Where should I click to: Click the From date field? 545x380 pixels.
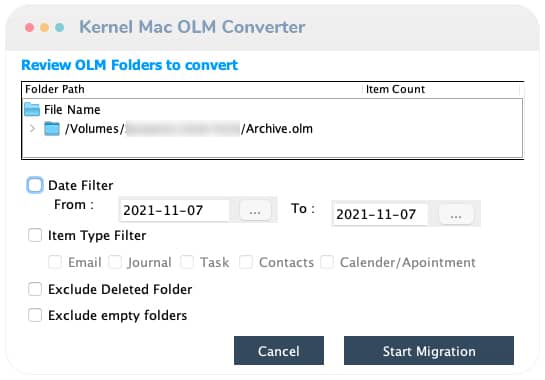[174, 210]
